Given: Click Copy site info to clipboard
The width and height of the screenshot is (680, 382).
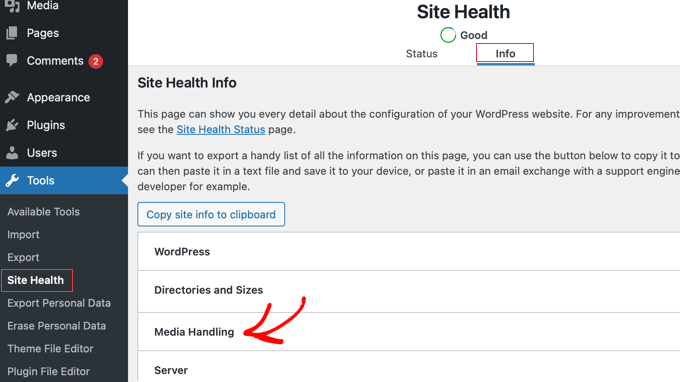Looking at the screenshot, I should click(x=211, y=214).
